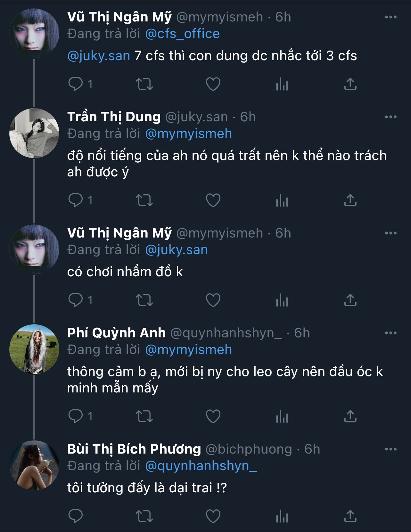Like Phí Quỳnh Anh's tweet

[x=213, y=416]
